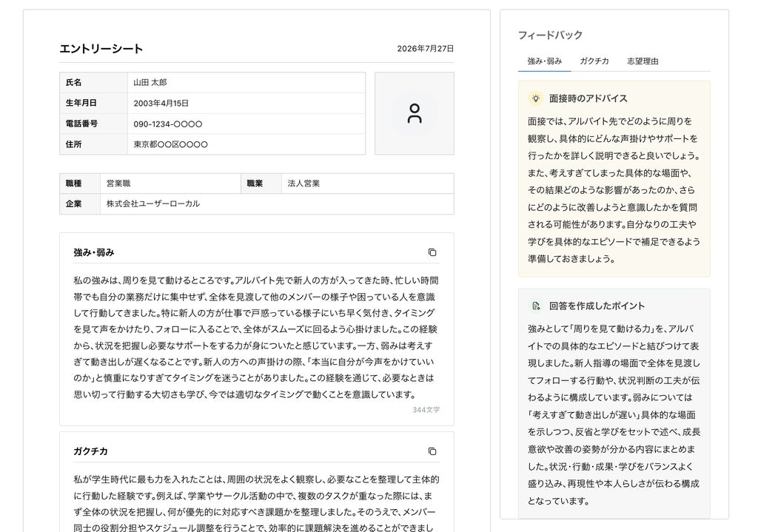Click the birthdate value 2003年4月15日
The width and height of the screenshot is (758, 532).
point(246,103)
